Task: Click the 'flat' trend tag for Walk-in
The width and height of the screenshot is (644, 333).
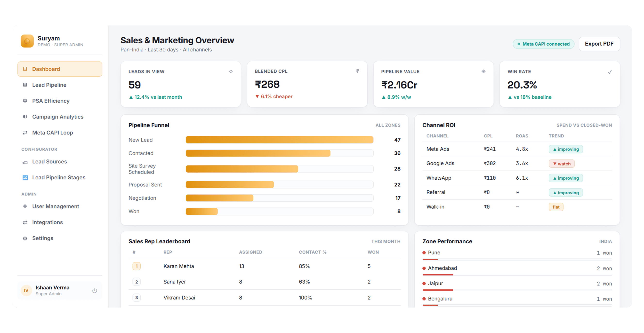Action: (x=556, y=207)
